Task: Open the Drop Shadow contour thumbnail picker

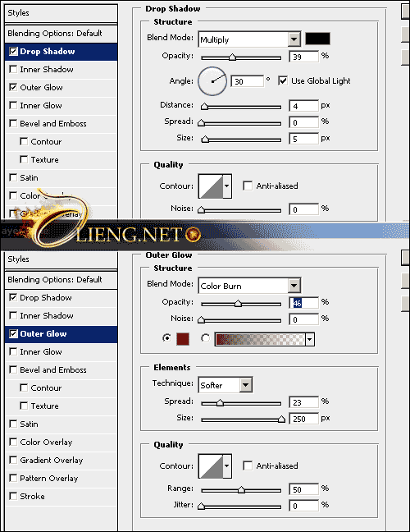Action: coord(211,186)
